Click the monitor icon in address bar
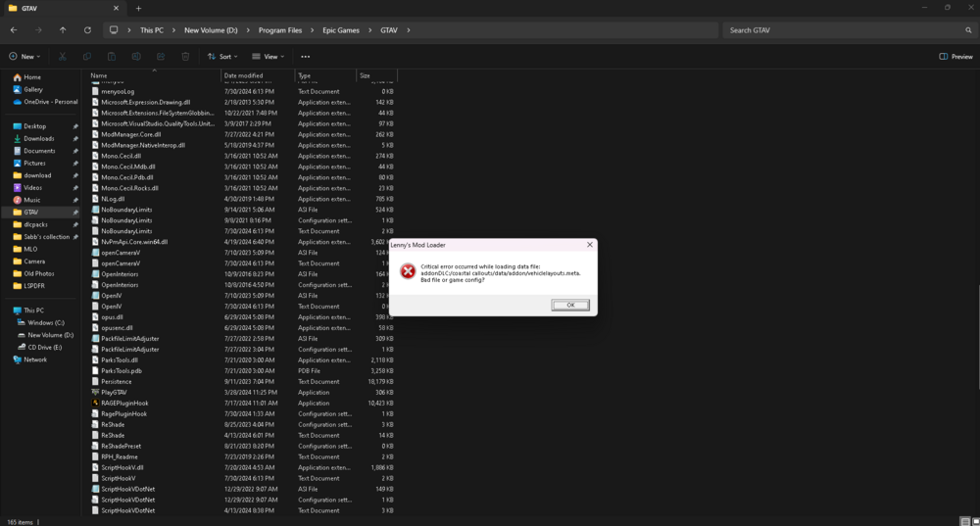 pos(113,30)
